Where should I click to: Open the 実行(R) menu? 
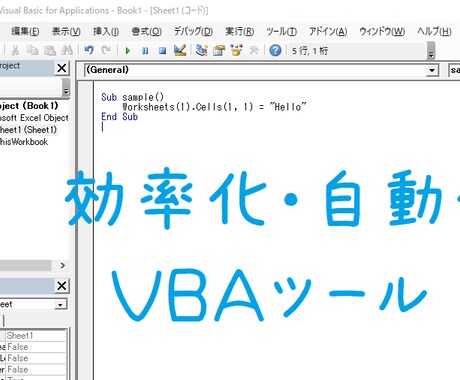[x=240, y=32]
